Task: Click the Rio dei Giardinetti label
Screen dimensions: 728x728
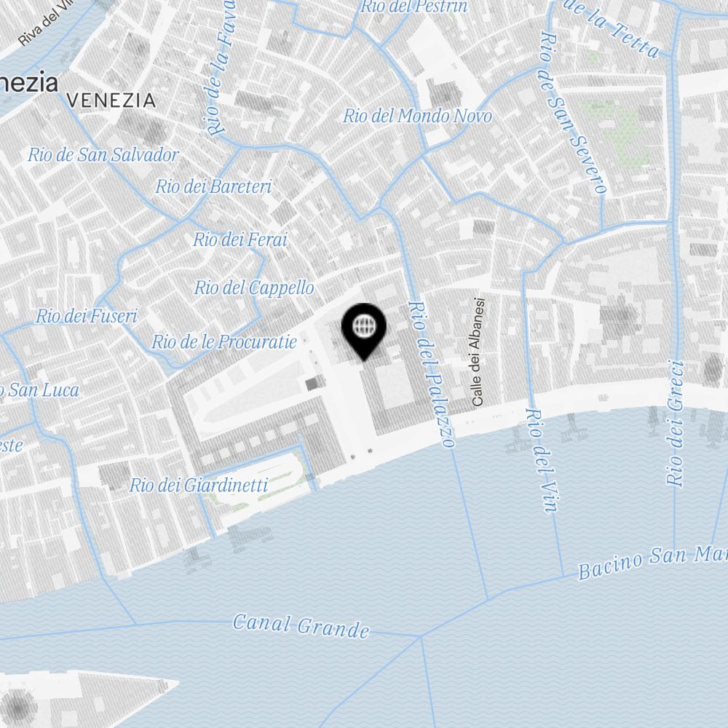Action: (199, 485)
